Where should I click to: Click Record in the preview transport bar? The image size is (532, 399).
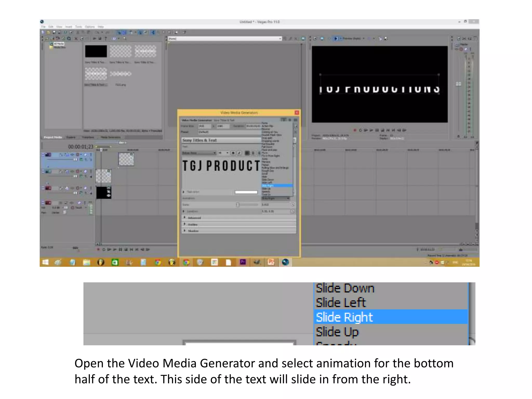[355, 130]
